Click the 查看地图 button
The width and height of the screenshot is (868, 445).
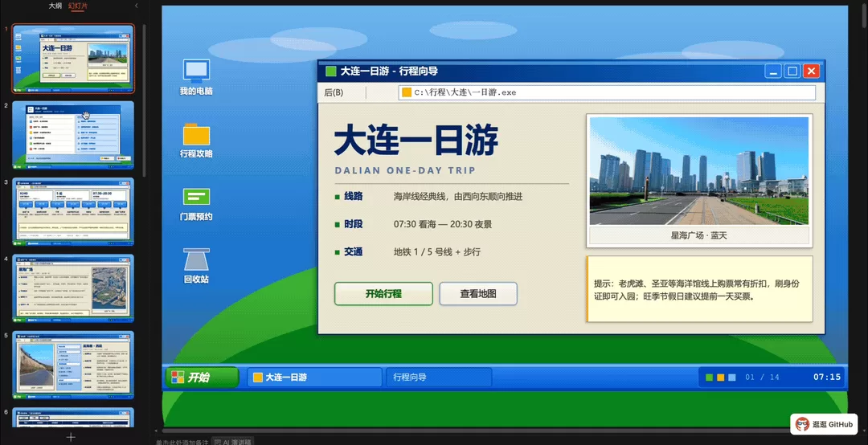(478, 293)
